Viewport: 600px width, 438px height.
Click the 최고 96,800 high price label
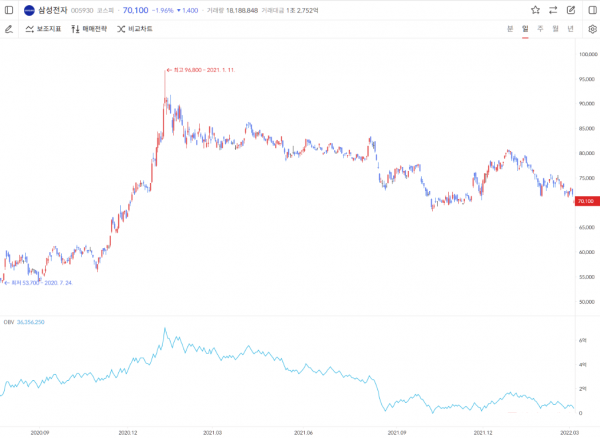204,70
